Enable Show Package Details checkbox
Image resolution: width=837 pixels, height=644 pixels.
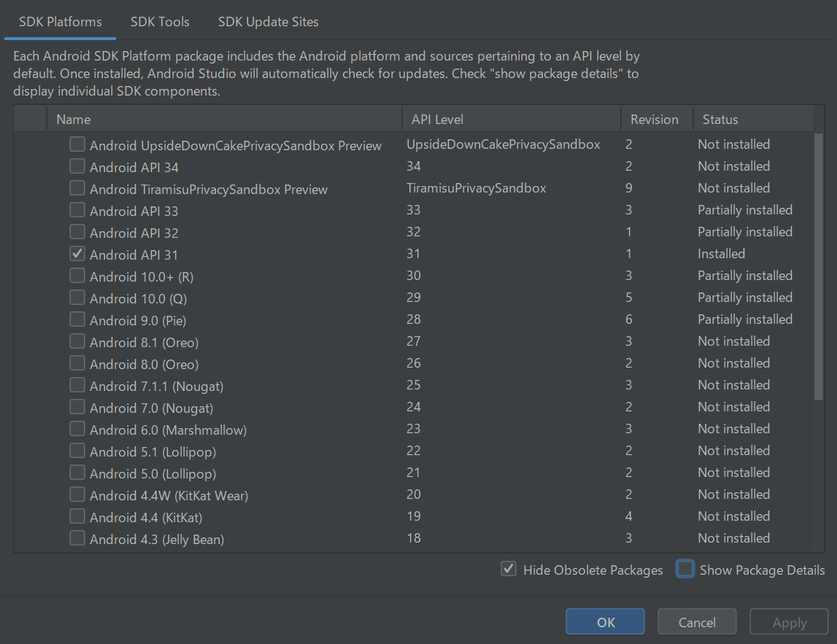pos(685,569)
